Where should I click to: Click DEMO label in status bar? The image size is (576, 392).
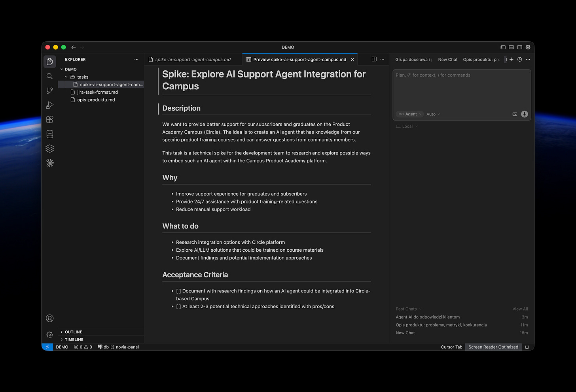tap(62, 347)
